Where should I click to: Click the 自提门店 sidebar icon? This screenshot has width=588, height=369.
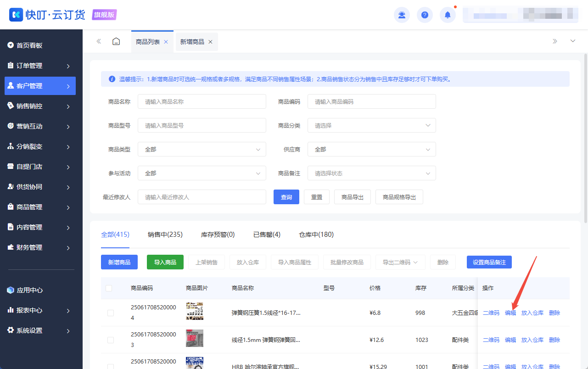[11, 167]
